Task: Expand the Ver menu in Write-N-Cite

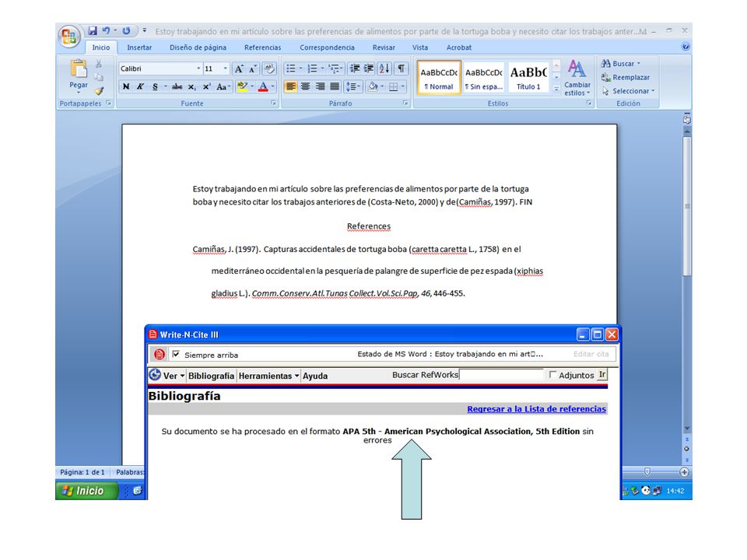Action: point(174,376)
